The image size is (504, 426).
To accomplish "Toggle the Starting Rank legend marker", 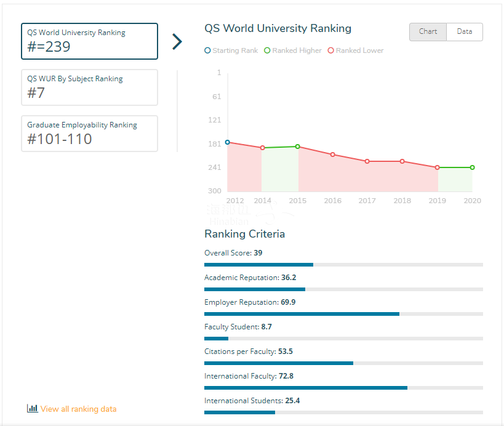I will point(207,50).
